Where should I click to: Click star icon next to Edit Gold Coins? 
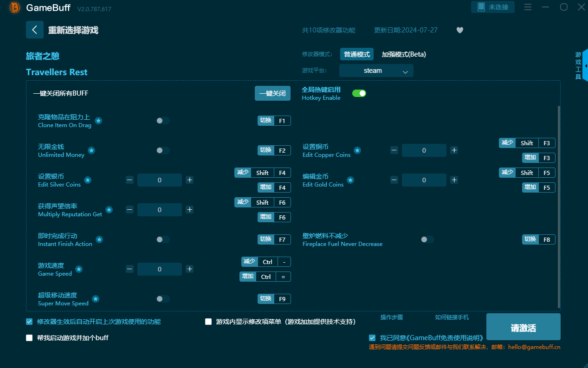coord(350,180)
